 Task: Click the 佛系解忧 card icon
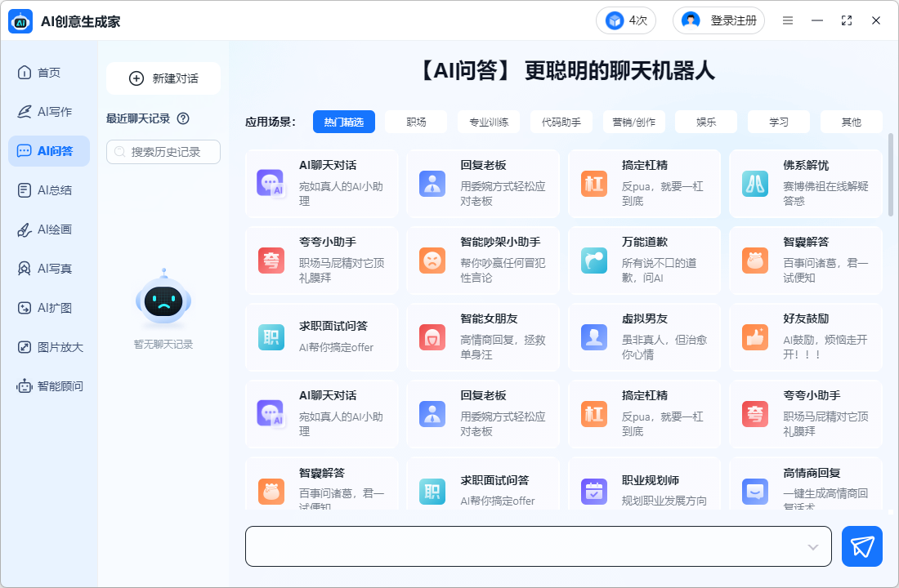pos(755,184)
